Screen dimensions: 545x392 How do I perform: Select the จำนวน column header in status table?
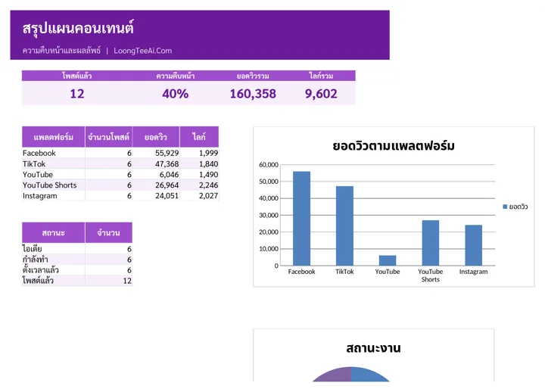point(108,232)
